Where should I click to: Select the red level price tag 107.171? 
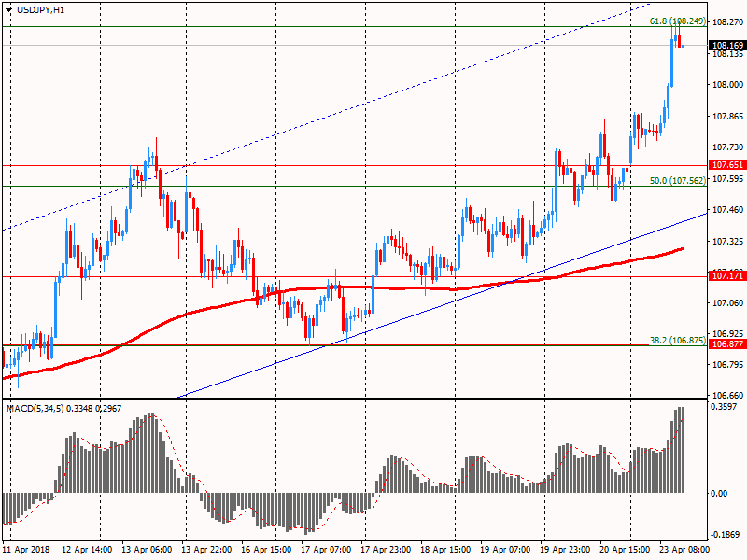727,276
